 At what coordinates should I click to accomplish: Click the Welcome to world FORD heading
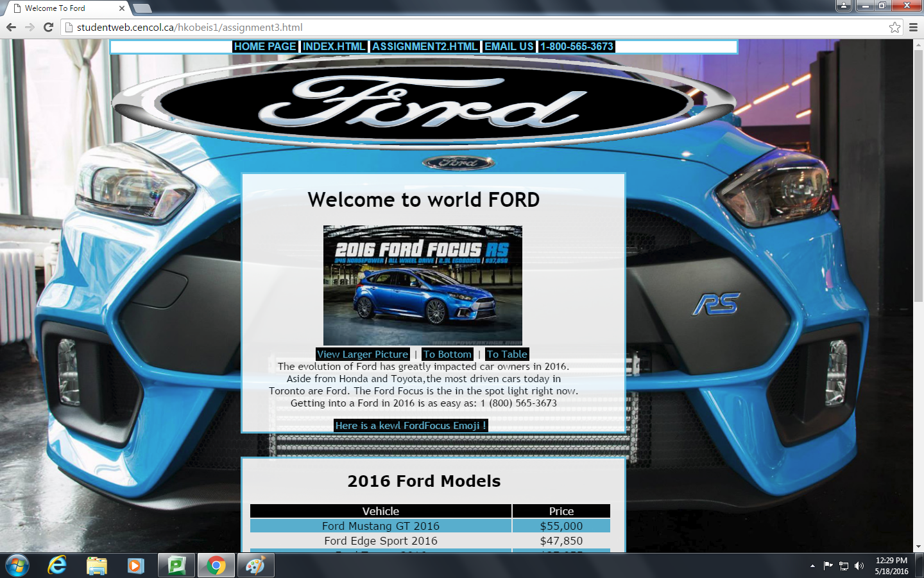click(424, 200)
